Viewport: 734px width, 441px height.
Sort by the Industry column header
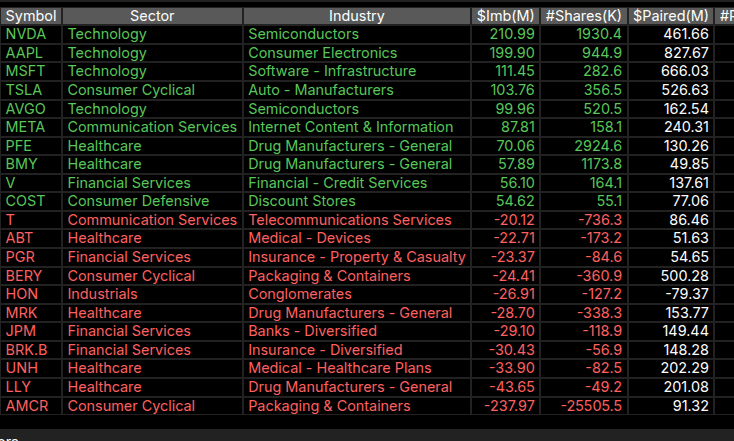[357, 16]
